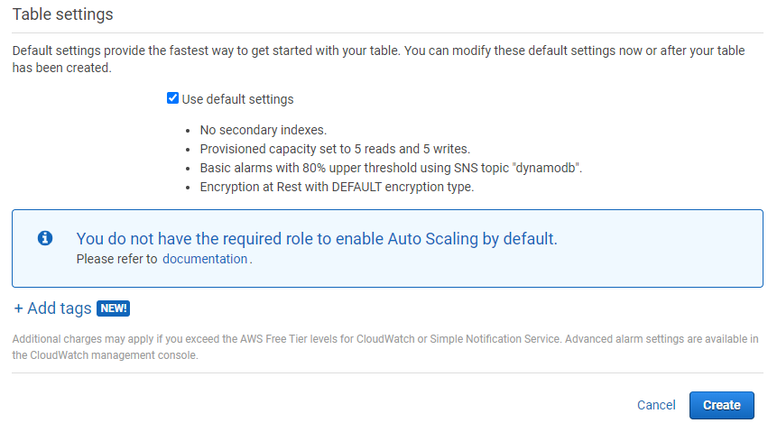Click the Provisioned capacity bullet line
768x423 pixels.
pos(334,149)
